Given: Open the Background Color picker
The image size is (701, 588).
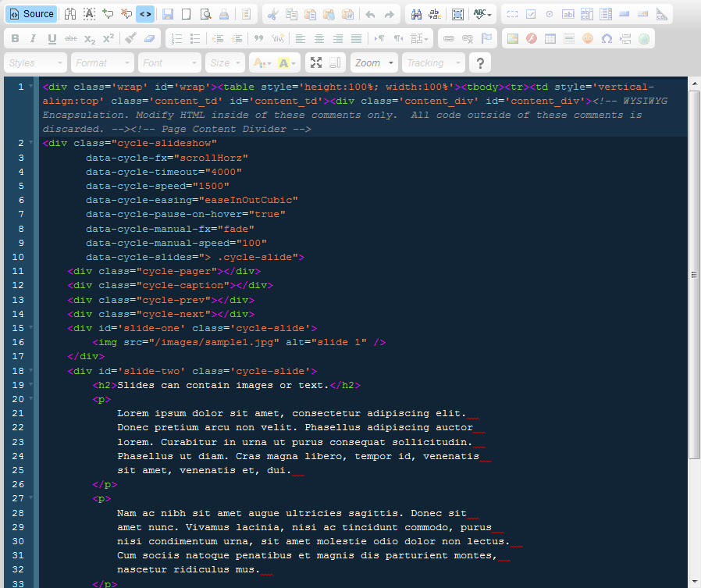Looking at the screenshot, I should tap(286, 63).
